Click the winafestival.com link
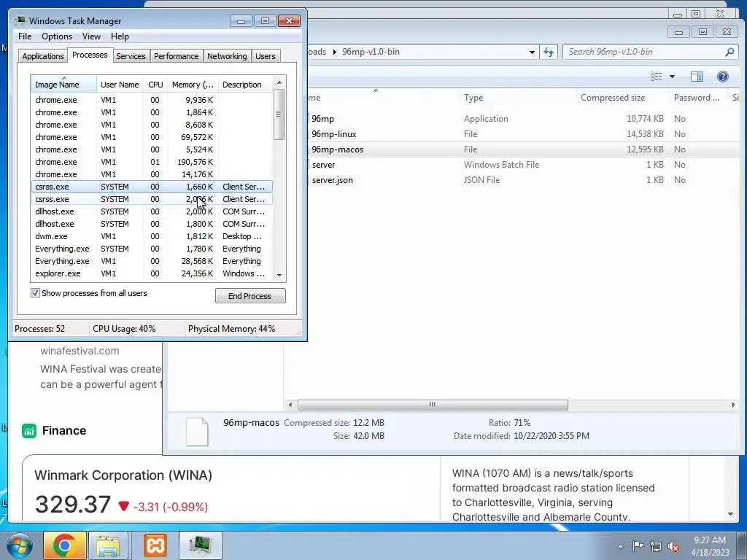 tap(80, 351)
